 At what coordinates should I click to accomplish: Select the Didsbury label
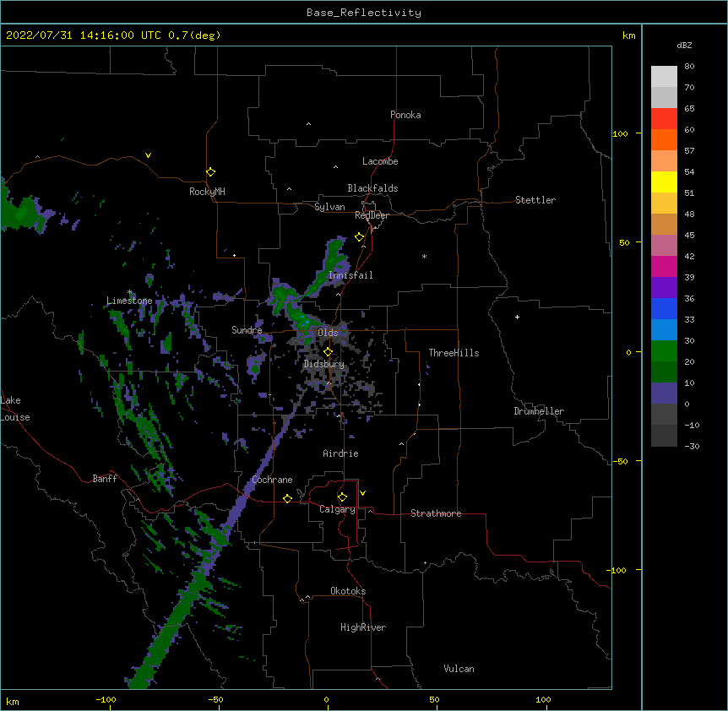click(x=323, y=364)
